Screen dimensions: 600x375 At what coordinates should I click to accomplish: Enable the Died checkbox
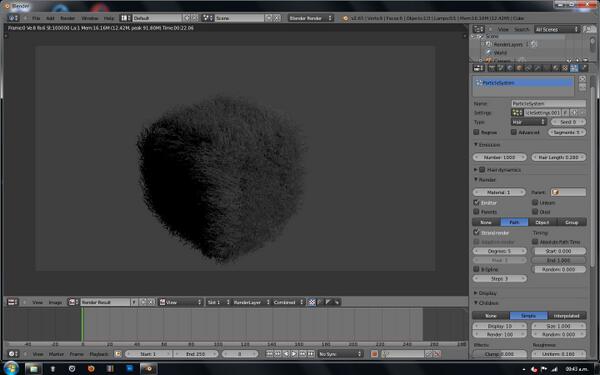click(x=535, y=212)
